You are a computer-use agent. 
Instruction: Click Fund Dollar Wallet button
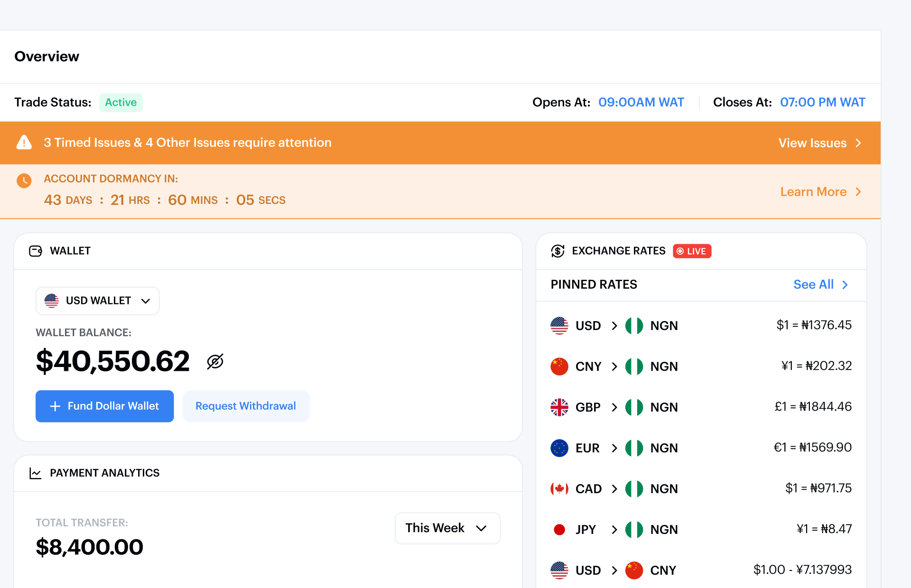(x=104, y=406)
